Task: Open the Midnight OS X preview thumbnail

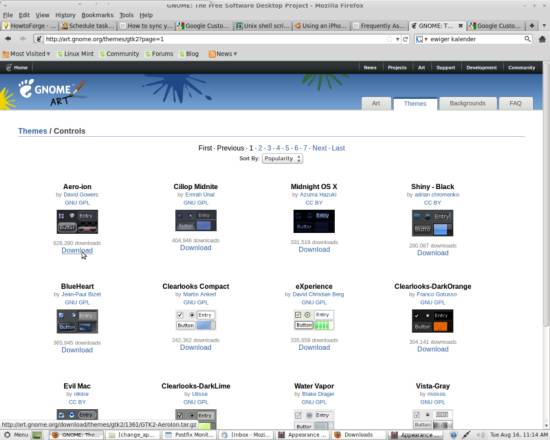Action: click(x=314, y=221)
